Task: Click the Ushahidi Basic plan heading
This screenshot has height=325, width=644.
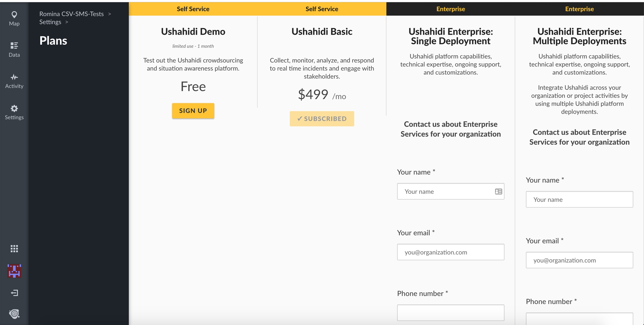Action: [322, 32]
